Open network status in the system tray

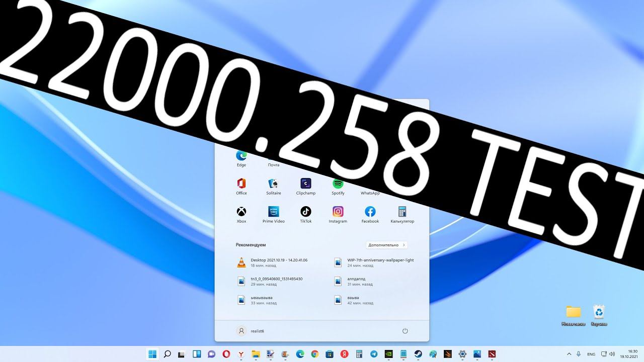tap(604, 354)
